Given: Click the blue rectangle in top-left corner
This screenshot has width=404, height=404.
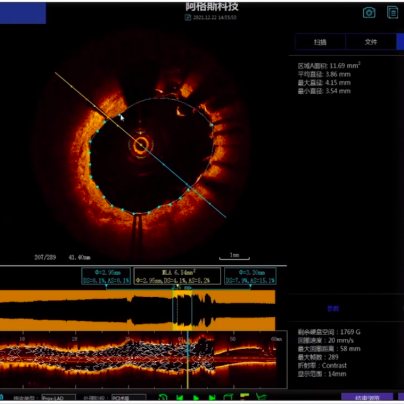Looking at the screenshot, I should pyautogui.click(x=23, y=13).
